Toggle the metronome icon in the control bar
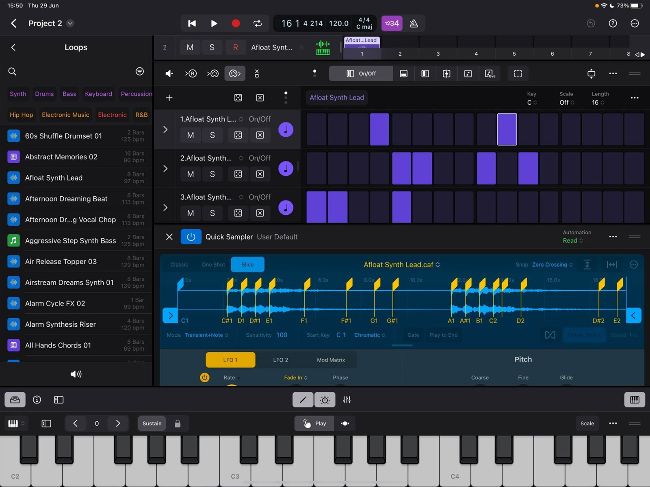Image resolution: width=650 pixels, height=487 pixels. pyautogui.click(x=415, y=23)
